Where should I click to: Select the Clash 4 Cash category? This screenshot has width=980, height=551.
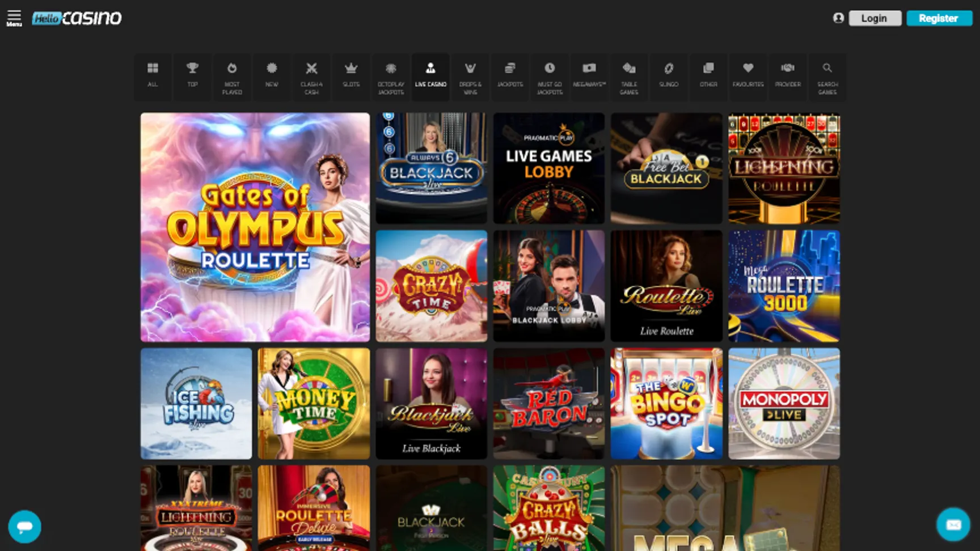pos(311,77)
